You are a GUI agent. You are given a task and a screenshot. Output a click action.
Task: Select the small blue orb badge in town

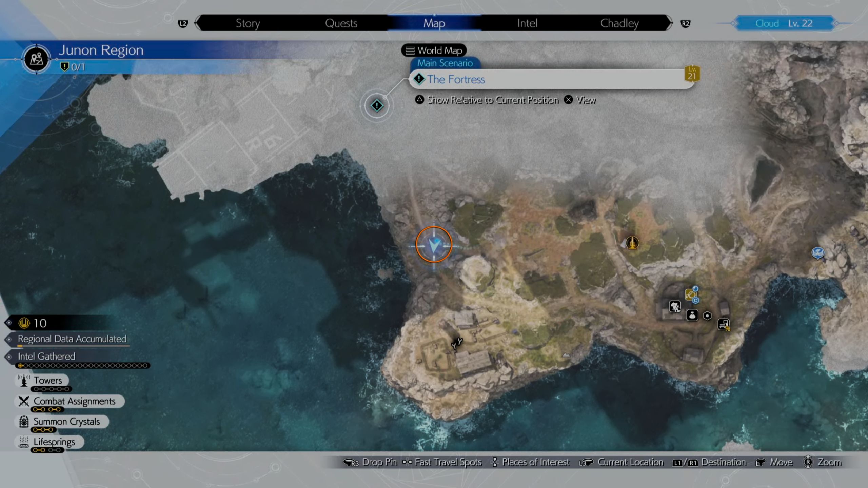(x=695, y=289)
